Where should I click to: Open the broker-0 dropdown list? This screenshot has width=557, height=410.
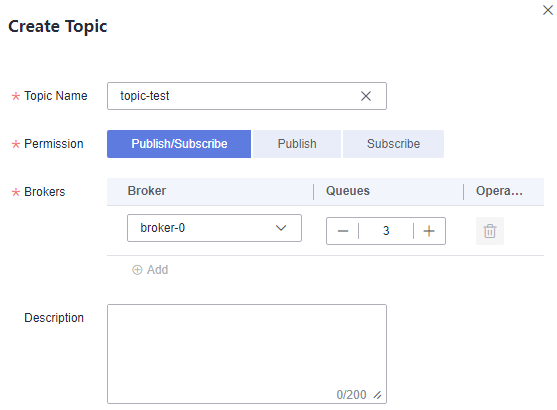(x=215, y=228)
